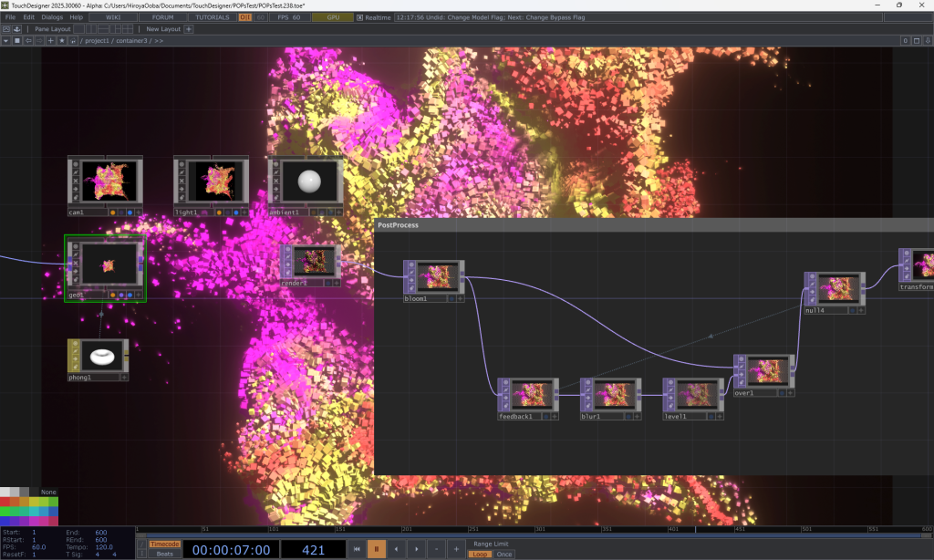934x560 pixels.
Task: Toggle the global power O|I button
Action: point(244,17)
